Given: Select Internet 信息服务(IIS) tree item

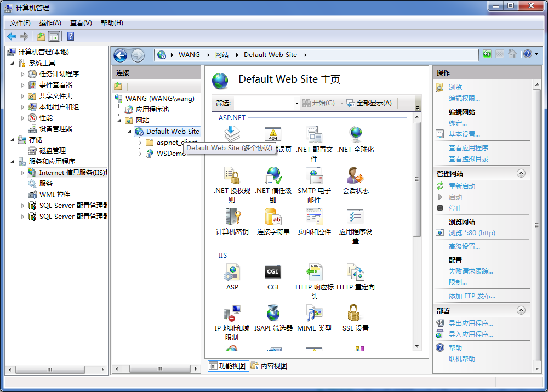Looking at the screenshot, I should pos(73,173).
